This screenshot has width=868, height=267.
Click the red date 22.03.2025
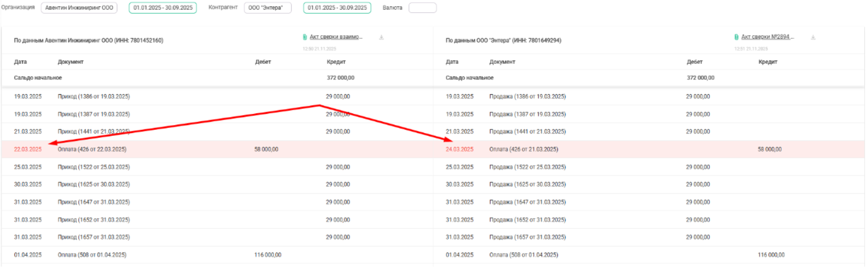click(x=28, y=149)
